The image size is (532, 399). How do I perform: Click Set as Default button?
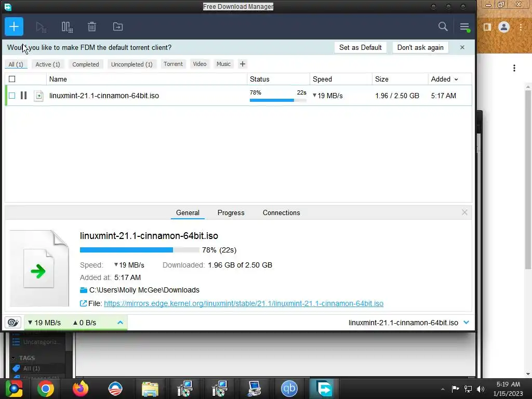point(361,47)
